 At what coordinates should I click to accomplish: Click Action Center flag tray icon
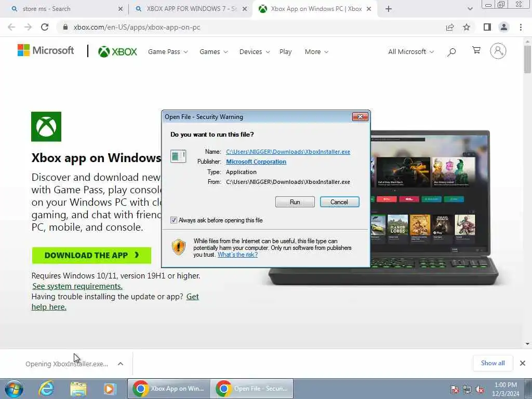coord(454,389)
